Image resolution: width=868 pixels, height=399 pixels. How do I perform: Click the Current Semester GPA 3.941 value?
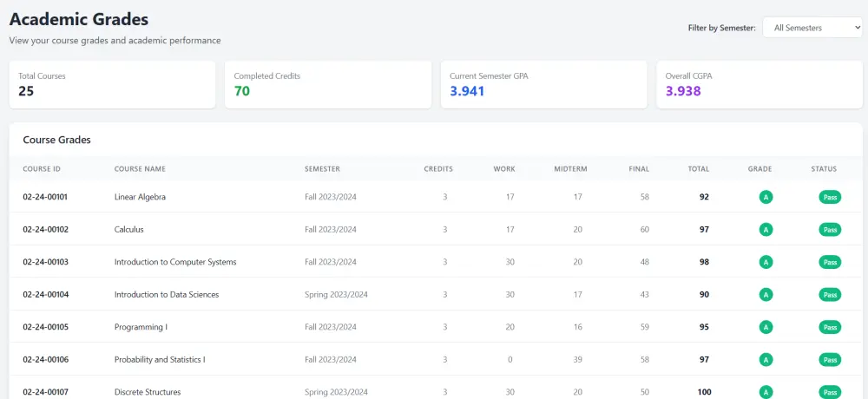(x=467, y=91)
